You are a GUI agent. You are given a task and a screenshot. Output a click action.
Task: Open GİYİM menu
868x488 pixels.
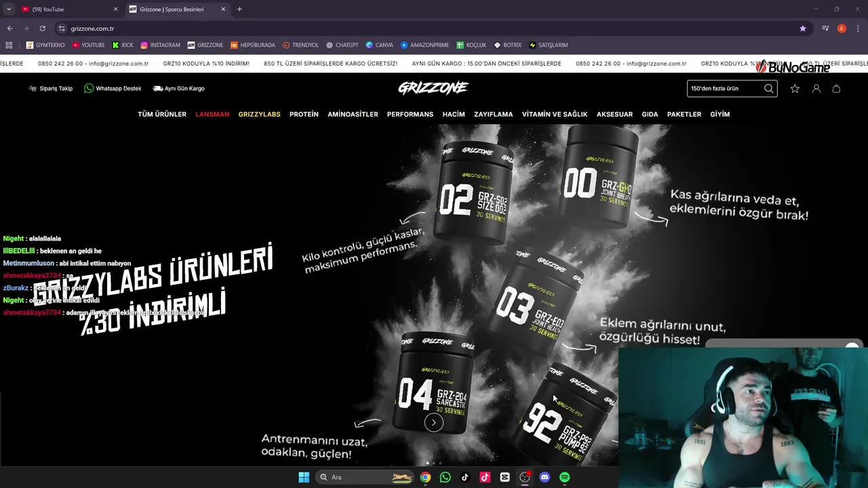tap(720, 115)
